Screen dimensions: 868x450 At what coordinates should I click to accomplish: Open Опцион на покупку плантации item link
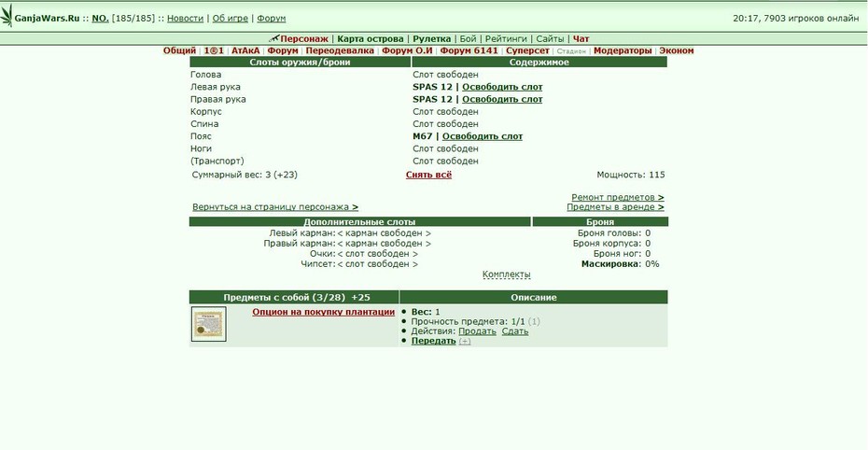323,312
